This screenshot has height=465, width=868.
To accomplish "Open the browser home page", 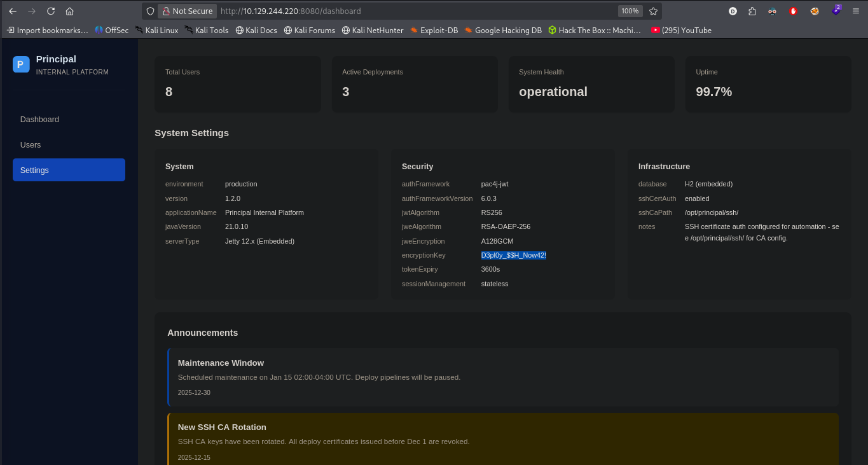I will click(70, 11).
